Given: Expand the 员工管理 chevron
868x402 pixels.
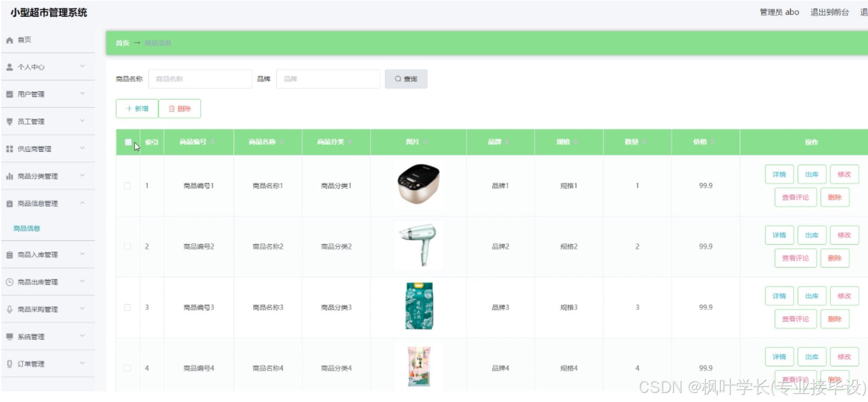Looking at the screenshot, I should tap(82, 121).
